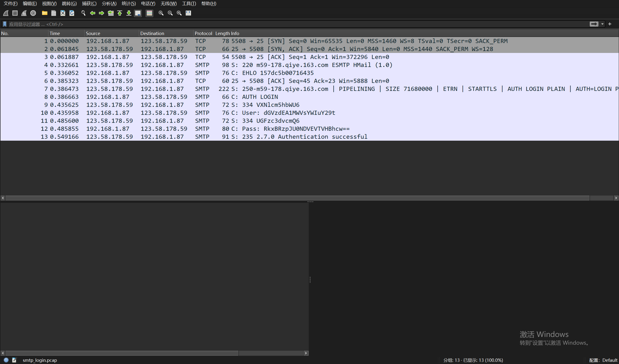Go to specific packet icon

click(x=111, y=13)
